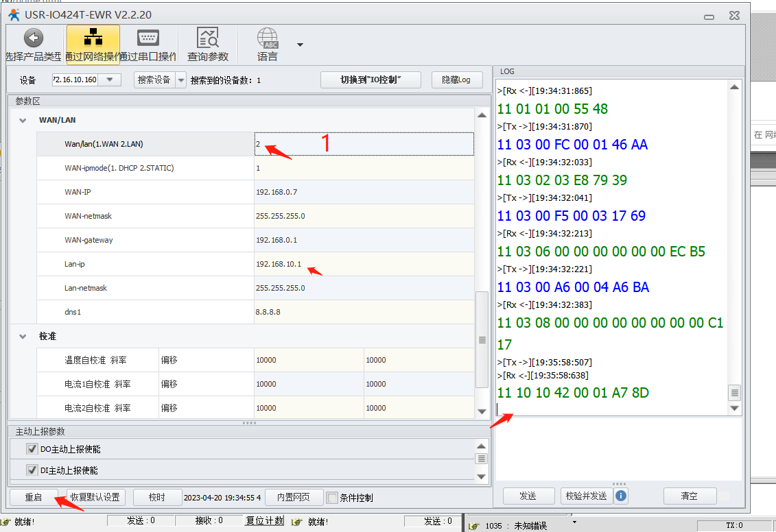Screen dimensions: 776x532
Task: Collapse the 校准 section chevron
Action: click(x=23, y=337)
